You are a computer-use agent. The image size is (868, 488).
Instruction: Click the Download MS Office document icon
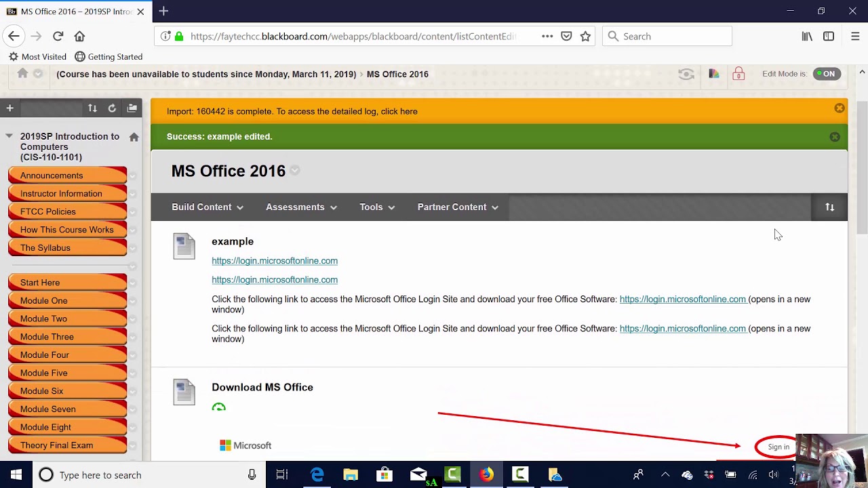point(184,392)
